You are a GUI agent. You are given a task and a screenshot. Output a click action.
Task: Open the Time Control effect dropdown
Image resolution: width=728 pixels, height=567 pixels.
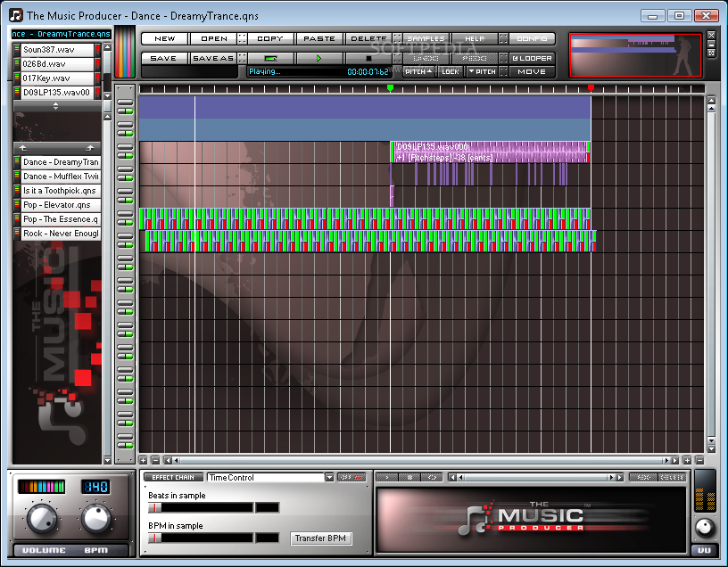click(329, 478)
